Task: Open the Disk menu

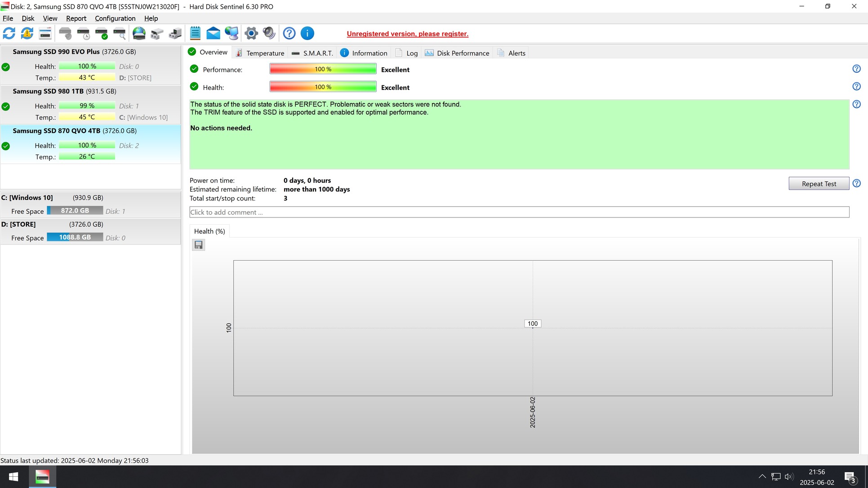Action: point(28,18)
